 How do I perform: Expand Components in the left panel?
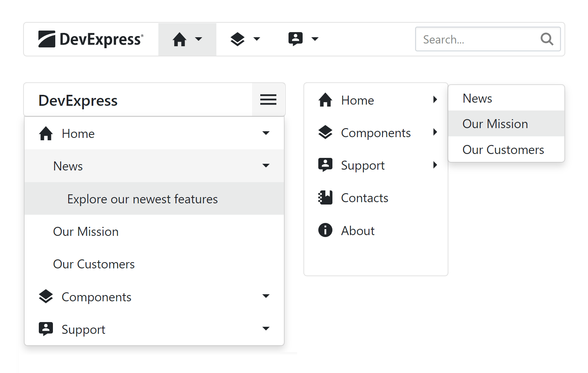266,296
